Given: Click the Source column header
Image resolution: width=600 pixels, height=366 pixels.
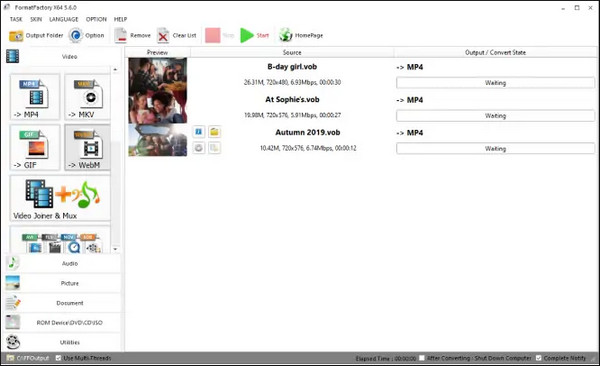Looking at the screenshot, I should point(292,52).
